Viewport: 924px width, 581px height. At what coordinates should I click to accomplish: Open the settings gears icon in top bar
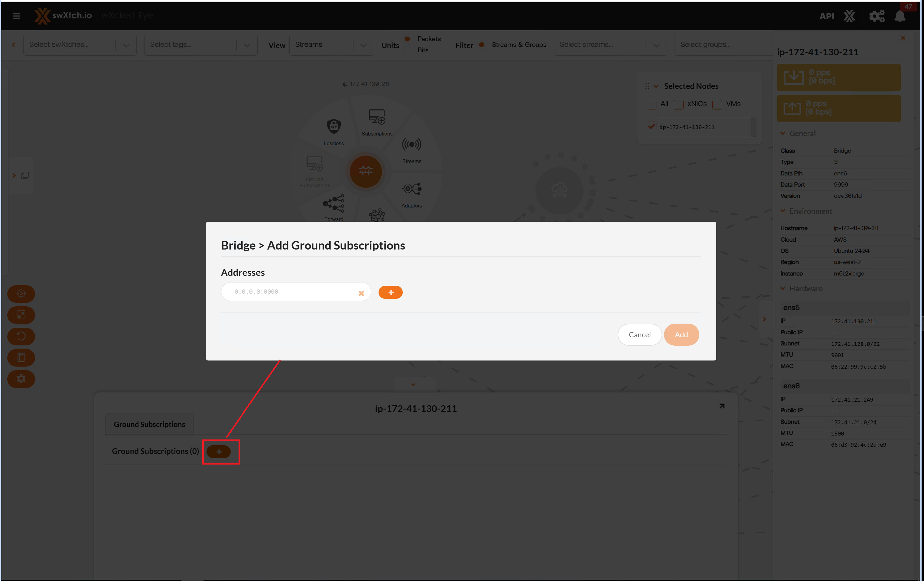[877, 16]
